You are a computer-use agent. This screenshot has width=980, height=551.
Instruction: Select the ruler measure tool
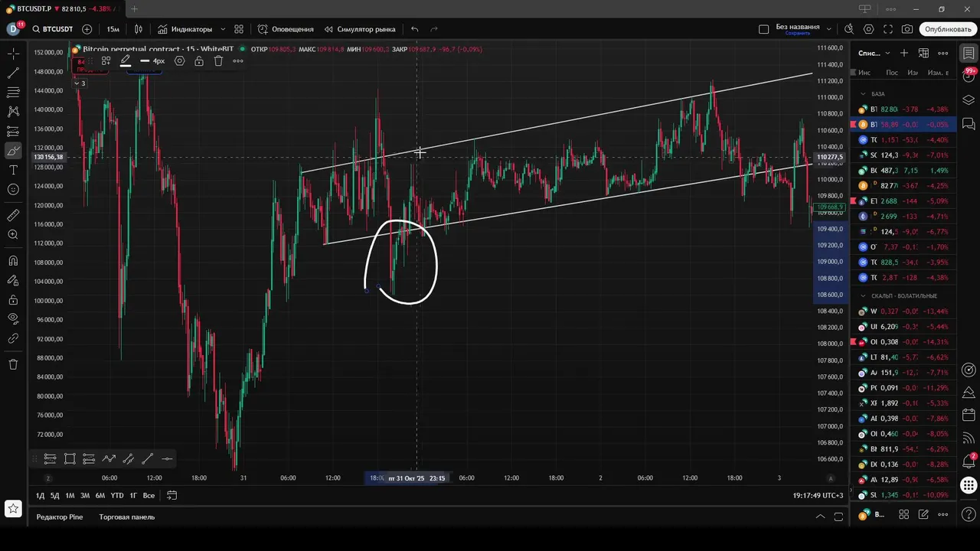pos(13,215)
